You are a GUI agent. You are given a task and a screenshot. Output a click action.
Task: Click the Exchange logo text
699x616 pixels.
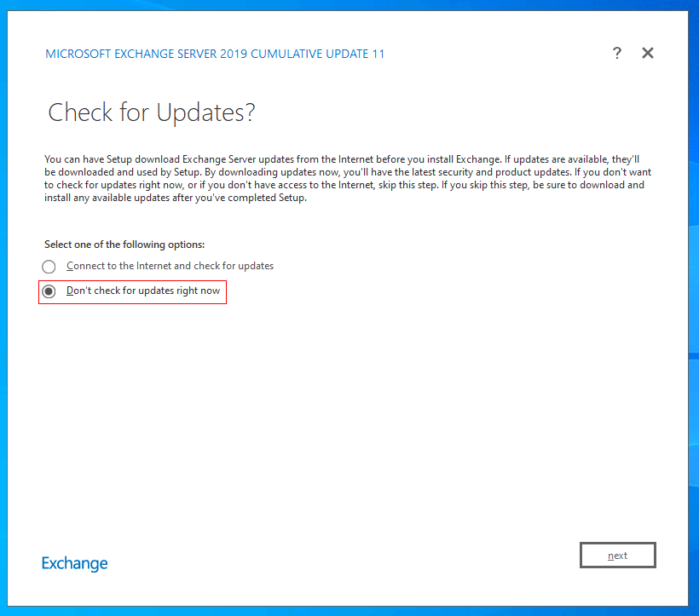pos(74,564)
